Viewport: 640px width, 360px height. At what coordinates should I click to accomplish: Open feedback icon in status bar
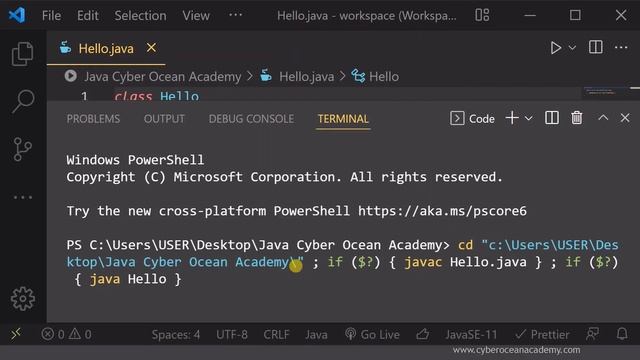click(592, 334)
